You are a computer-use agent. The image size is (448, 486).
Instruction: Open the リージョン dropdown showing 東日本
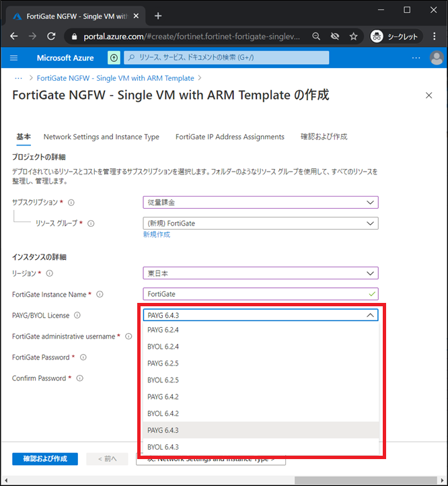click(x=260, y=273)
